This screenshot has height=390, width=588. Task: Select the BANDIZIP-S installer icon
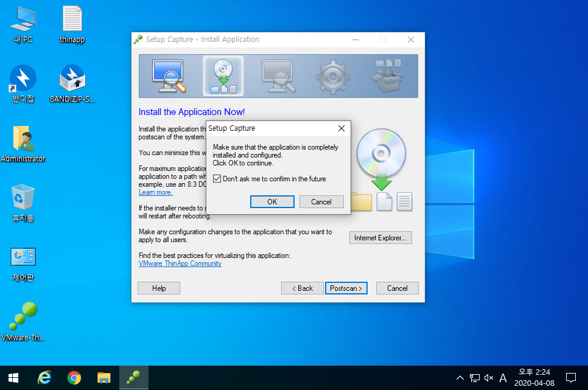tap(72, 84)
